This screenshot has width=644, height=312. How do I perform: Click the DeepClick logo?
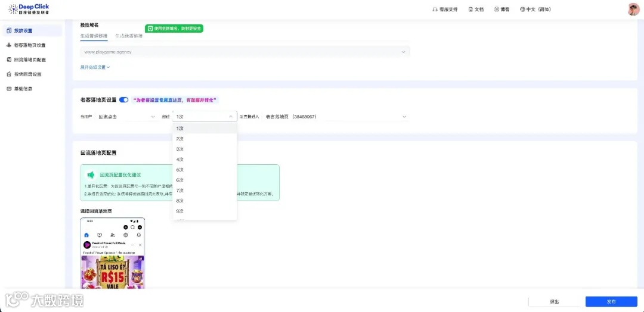click(29, 9)
